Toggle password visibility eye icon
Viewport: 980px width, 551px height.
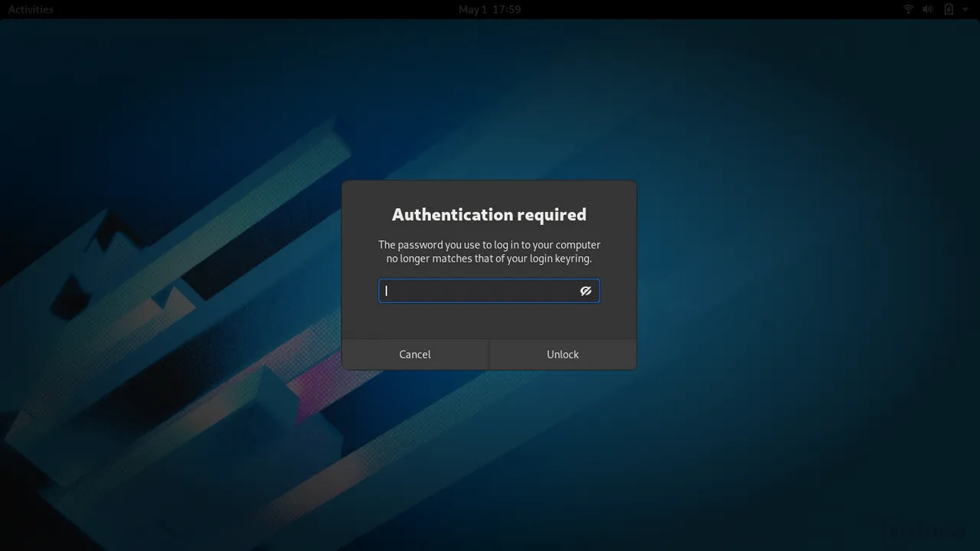(x=586, y=291)
